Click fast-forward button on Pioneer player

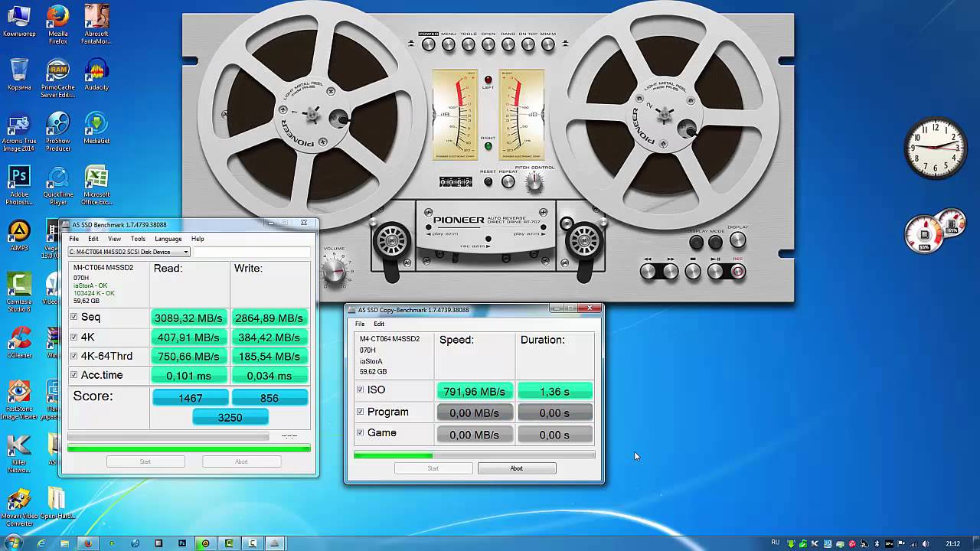coord(671,272)
